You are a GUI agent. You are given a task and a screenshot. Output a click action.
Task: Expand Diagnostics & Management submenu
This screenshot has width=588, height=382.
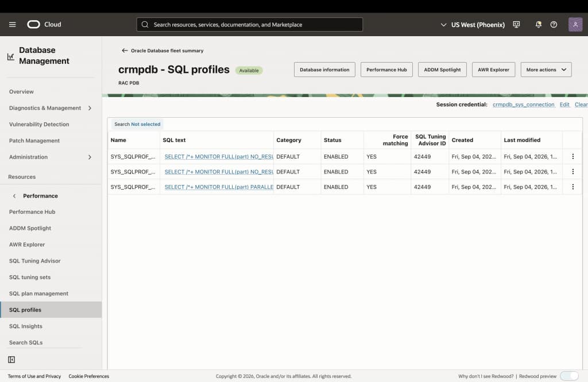[90, 108]
